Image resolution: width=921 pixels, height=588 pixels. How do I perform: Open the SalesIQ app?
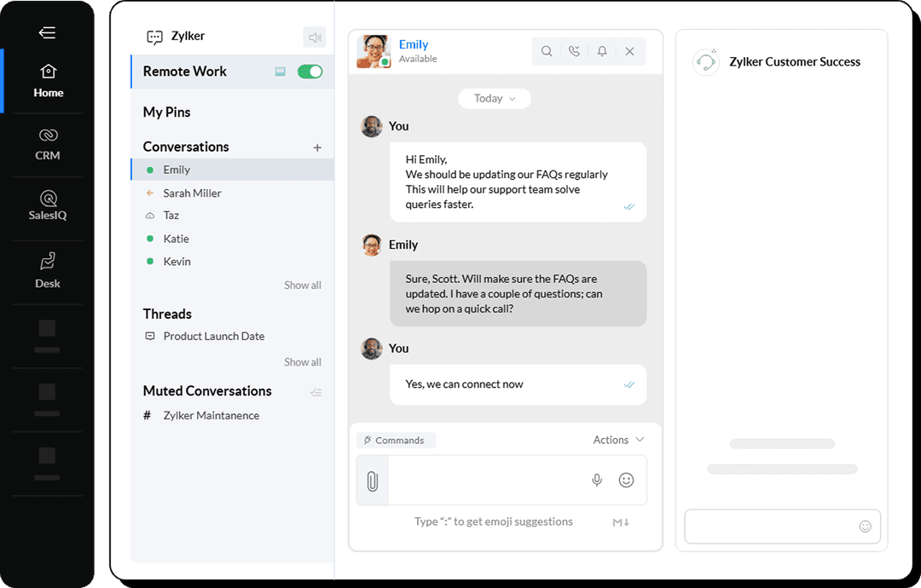tap(48, 205)
